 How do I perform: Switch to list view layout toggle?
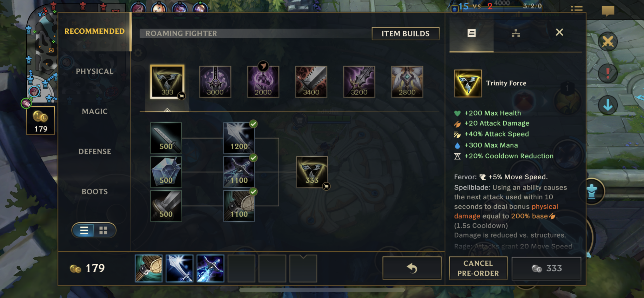coord(84,230)
